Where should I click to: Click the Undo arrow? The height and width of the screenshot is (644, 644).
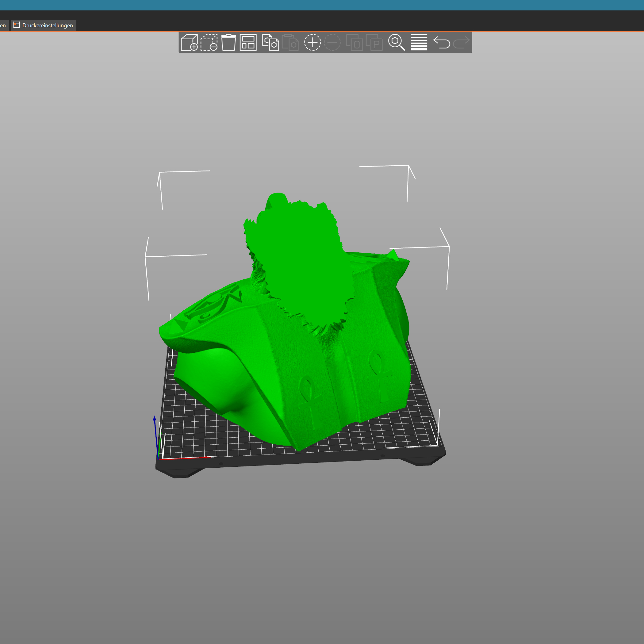point(442,42)
